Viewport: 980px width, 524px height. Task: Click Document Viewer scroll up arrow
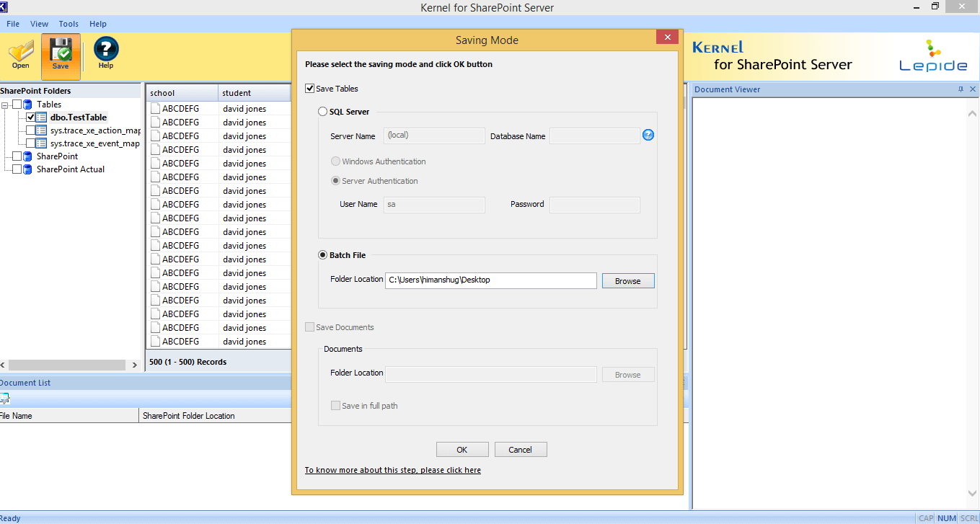[x=972, y=114]
